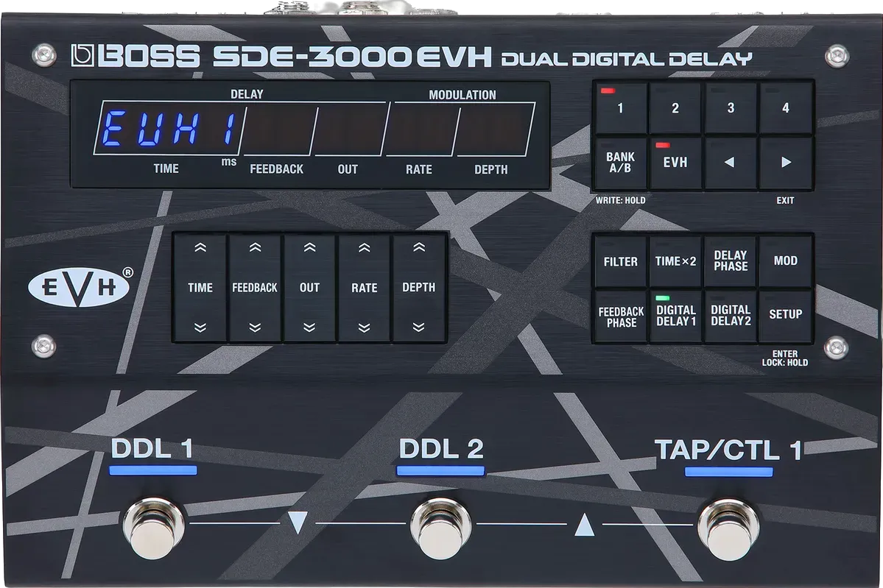Stomp the DDL 2 footswitch

(441, 528)
